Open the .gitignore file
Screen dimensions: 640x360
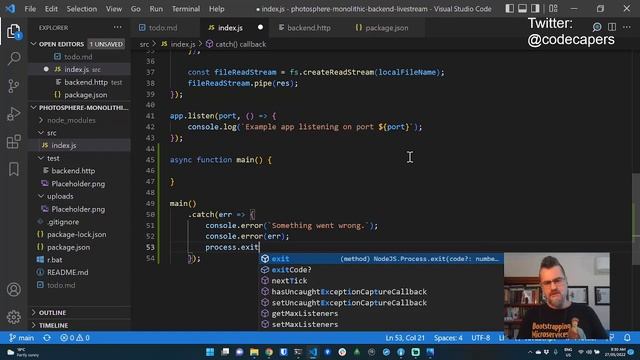(63, 222)
